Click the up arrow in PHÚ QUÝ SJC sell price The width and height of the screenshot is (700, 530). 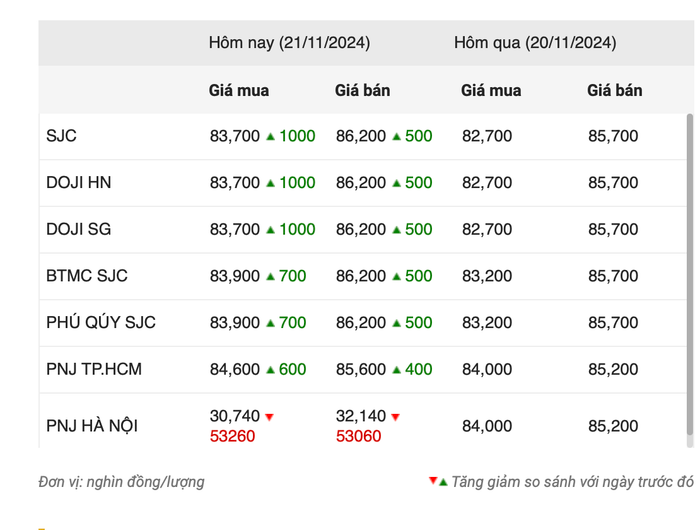[x=396, y=323]
